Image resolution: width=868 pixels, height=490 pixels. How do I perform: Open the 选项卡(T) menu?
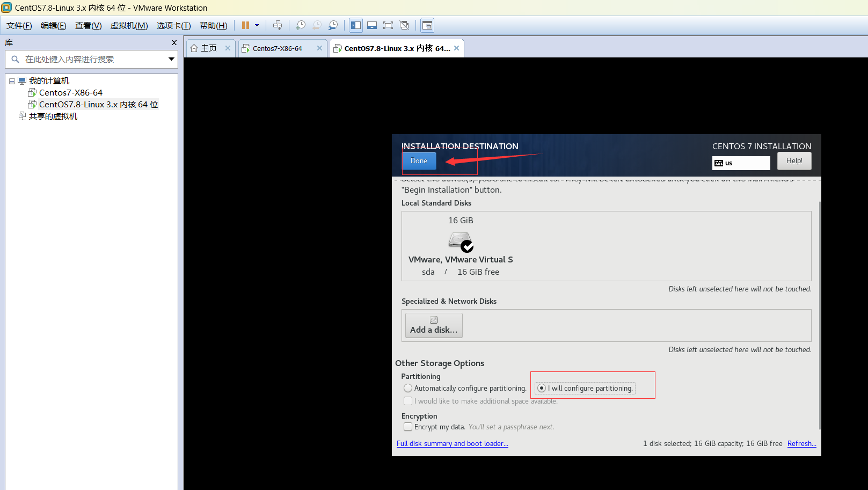173,26
